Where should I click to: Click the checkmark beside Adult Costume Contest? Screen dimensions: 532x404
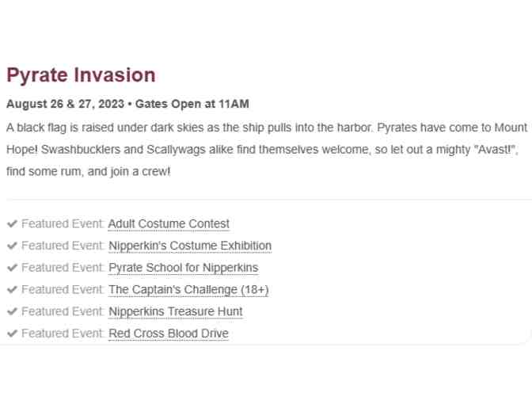(x=11, y=224)
